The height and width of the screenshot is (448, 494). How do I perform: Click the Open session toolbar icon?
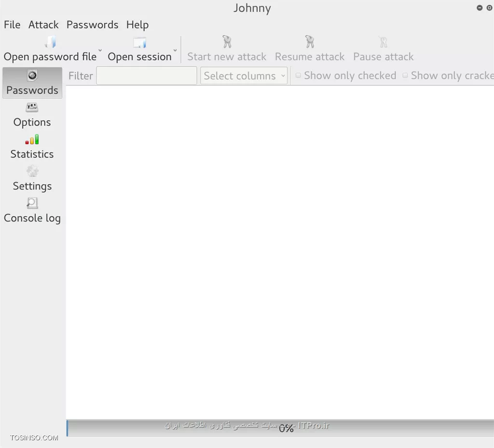[139, 42]
